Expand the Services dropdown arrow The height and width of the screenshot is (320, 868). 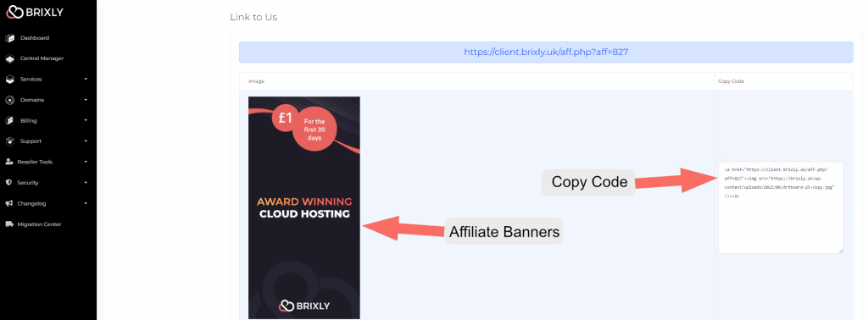click(86, 79)
